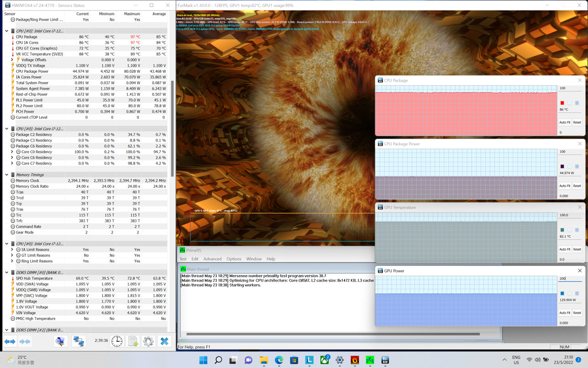Expand the Voltage Offsets row
588x368 pixels.
pos(12,60)
